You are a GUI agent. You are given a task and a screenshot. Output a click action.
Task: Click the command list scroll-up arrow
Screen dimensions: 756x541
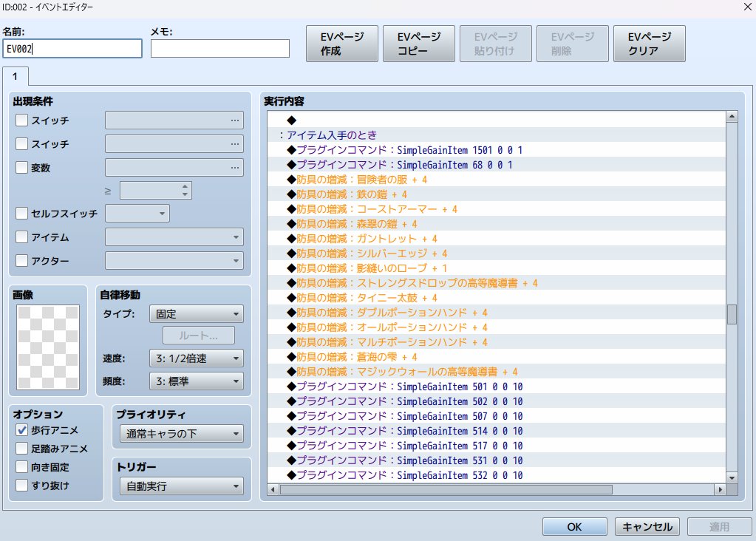pyautogui.click(x=732, y=117)
